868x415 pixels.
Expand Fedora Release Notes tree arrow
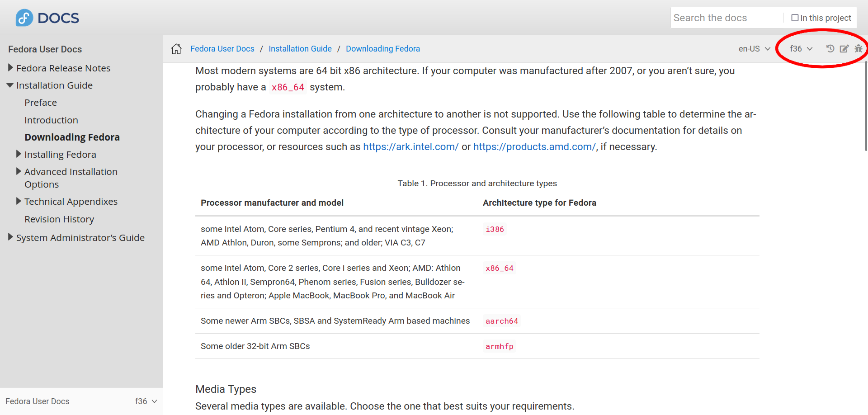point(10,68)
